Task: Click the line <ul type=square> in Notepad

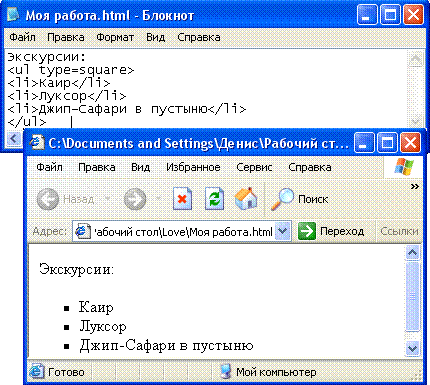Action: [x=70, y=70]
